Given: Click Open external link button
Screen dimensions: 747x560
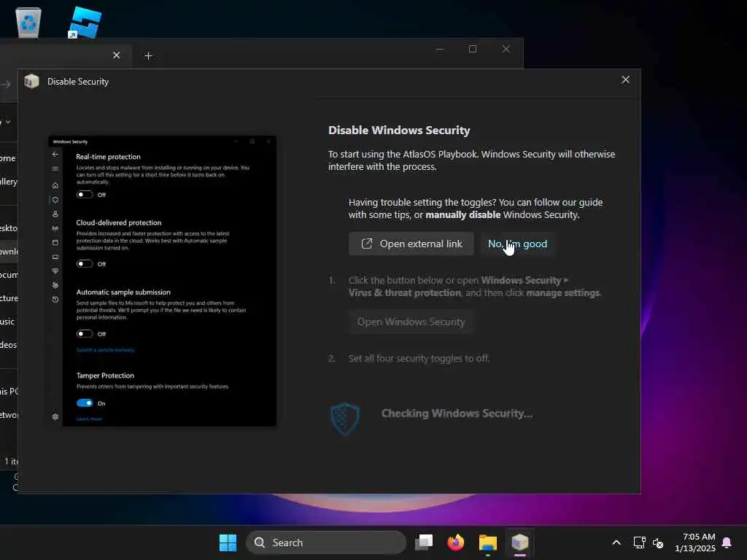Looking at the screenshot, I should [411, 244].
